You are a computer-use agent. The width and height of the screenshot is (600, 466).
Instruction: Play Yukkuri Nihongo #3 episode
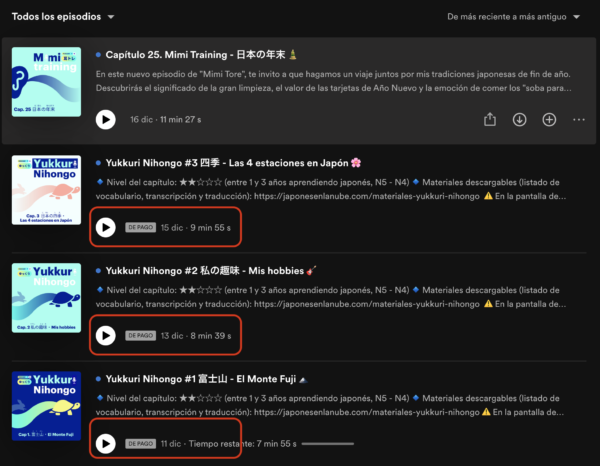click(x=105, y=228)
